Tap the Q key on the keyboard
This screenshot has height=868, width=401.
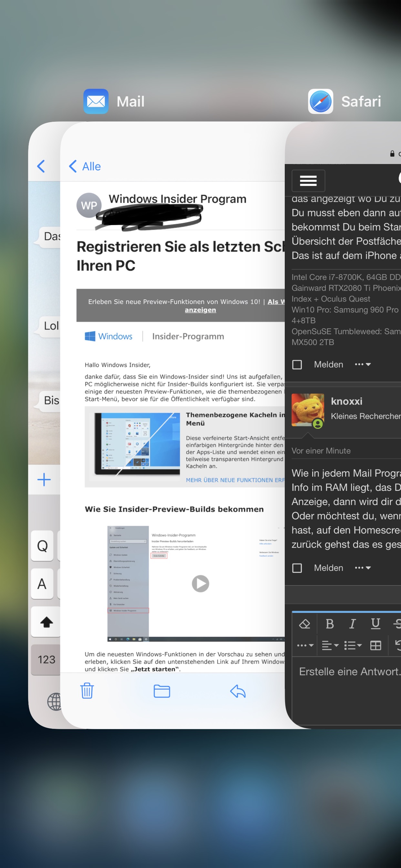tap(42, 545)
